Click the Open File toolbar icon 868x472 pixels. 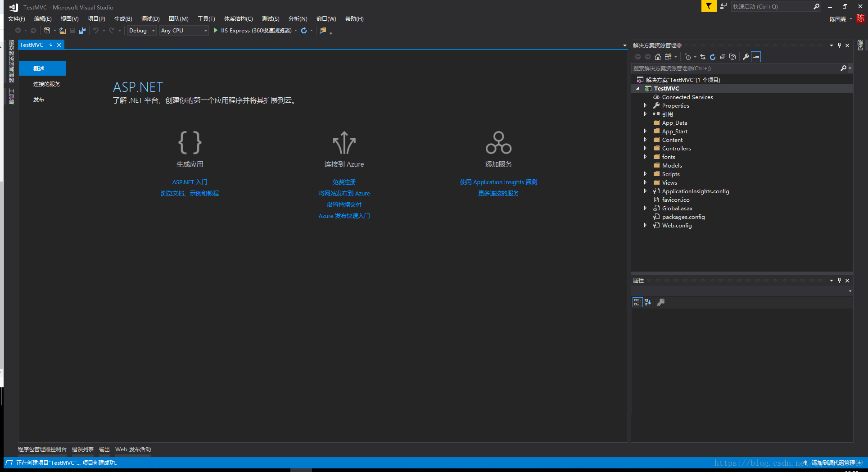(63, 31)
